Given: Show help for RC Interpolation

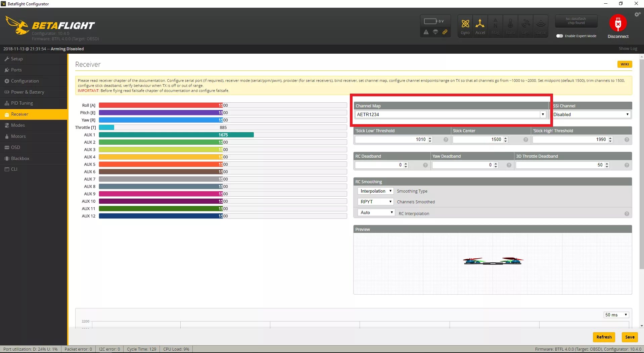Looking at the screenshot, I should (627, 214).
